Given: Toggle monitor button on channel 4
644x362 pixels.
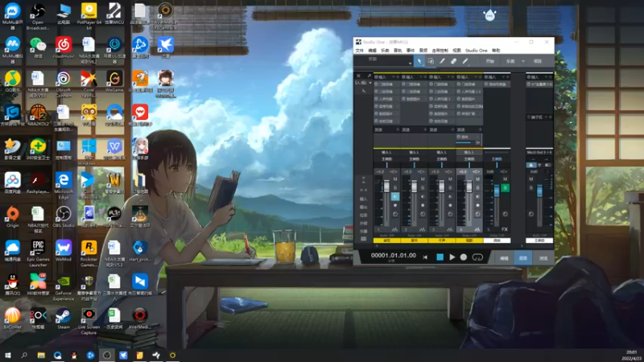Looking at the screenshot, I should 477,196.
